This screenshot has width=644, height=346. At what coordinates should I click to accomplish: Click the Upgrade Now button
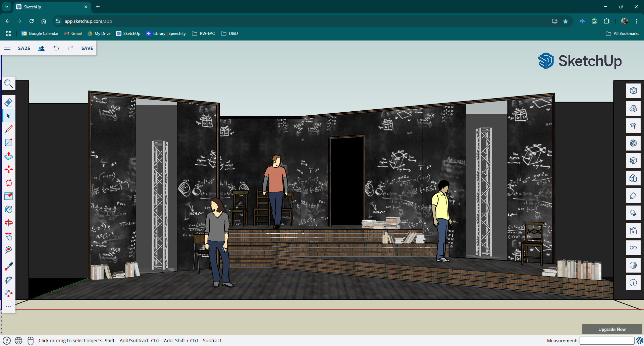click(x=612, y=329)
